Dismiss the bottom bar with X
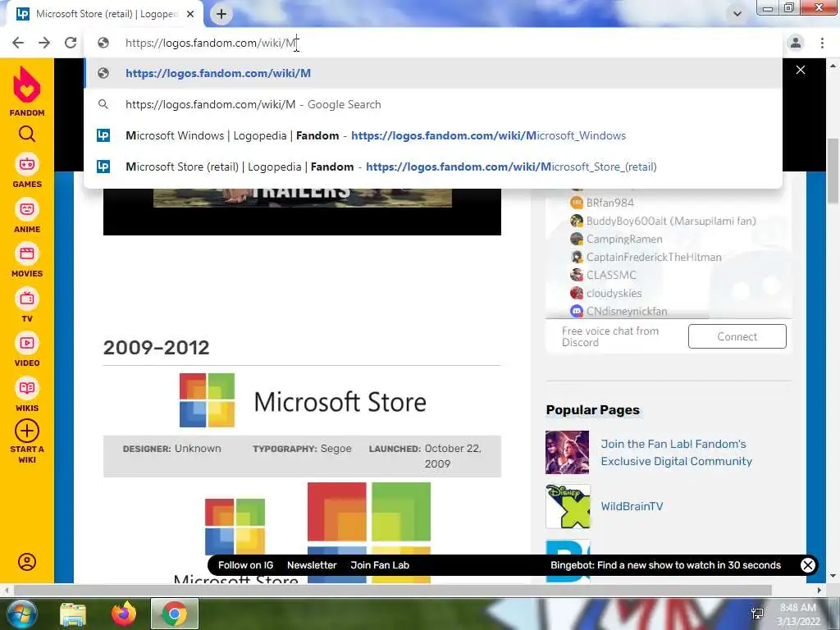 point(808,565)
